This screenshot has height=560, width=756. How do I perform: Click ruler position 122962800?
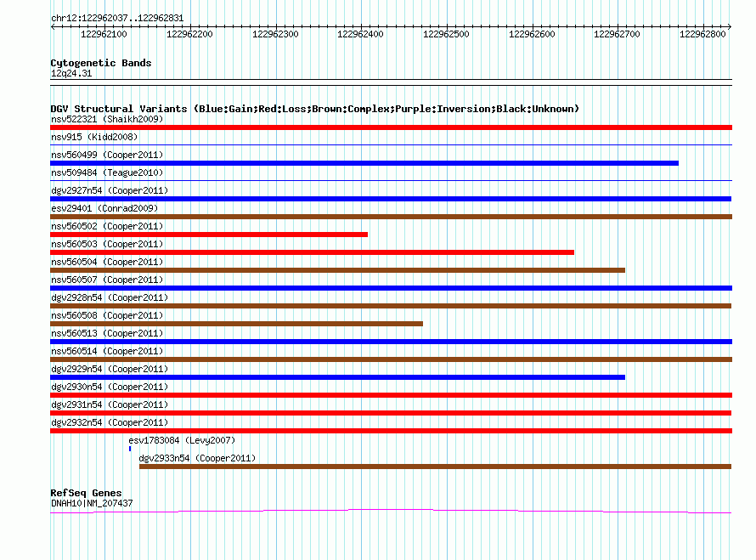tap(702, 34)
